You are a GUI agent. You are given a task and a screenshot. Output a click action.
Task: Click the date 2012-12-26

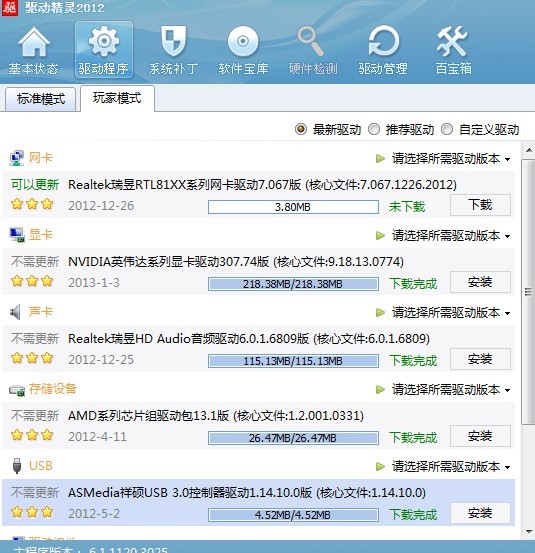click(x=101, y=206)
